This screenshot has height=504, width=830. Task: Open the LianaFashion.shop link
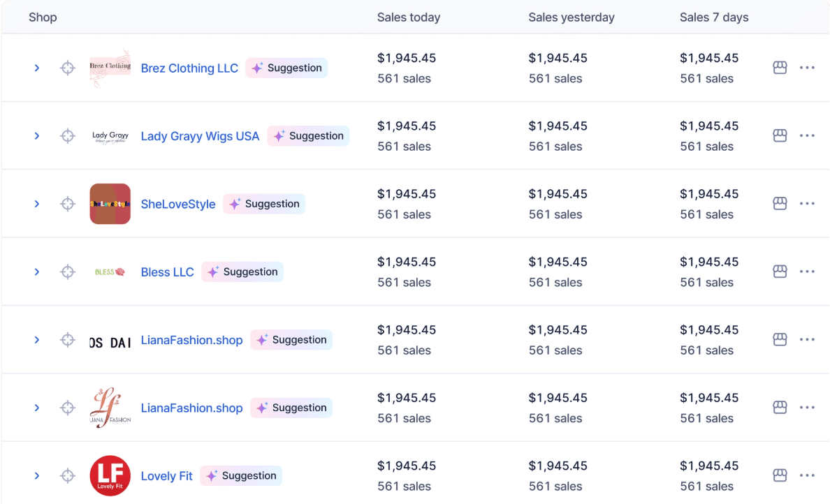pos(192,340)
